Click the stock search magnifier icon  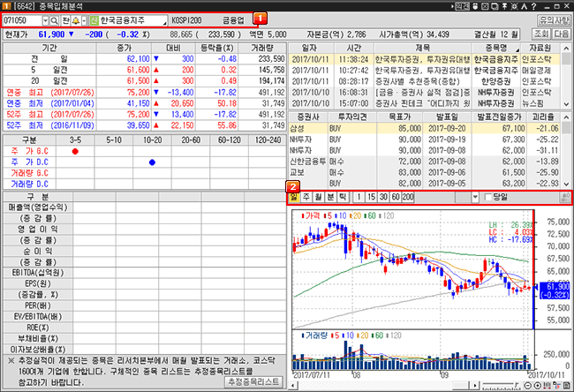click(x=55, y=19)
